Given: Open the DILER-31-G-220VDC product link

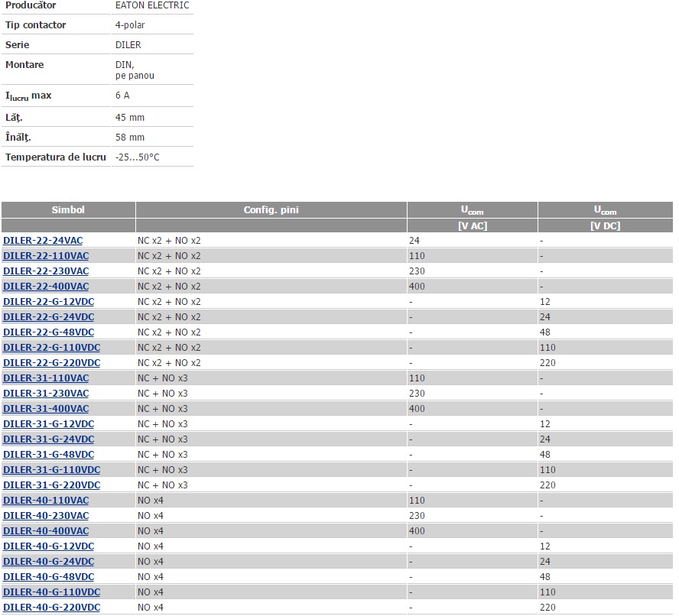Looking at the screenshot, I should [51, 485].
